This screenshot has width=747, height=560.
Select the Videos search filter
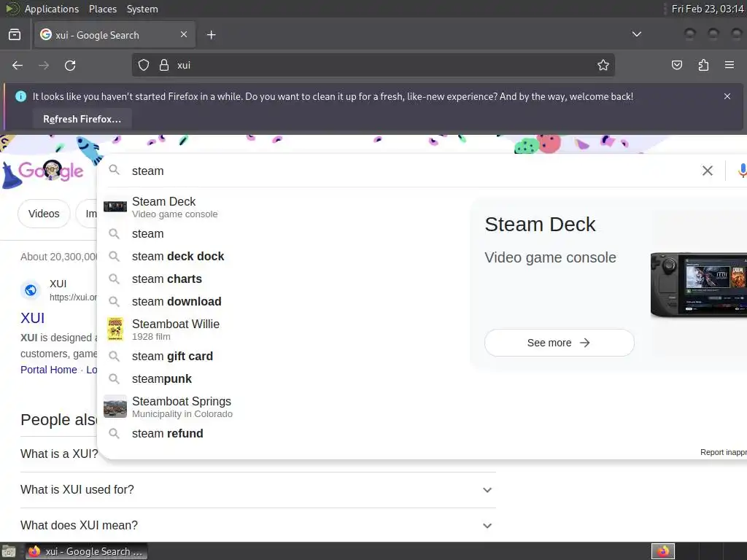pyautogui.click(x=44, y=214)
